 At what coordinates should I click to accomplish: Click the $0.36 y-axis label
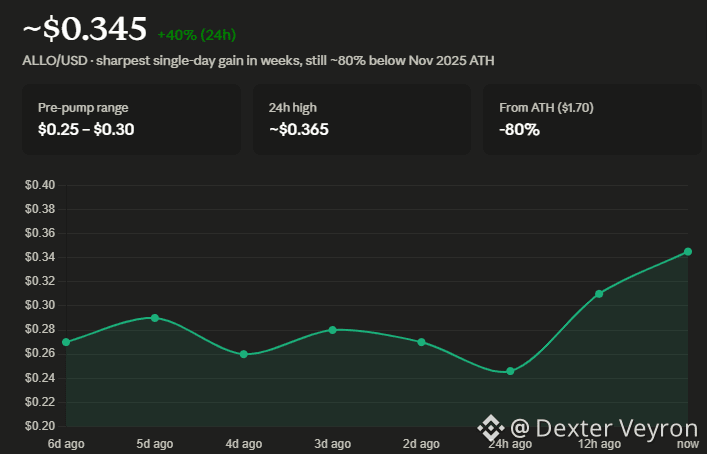(40, 233)
